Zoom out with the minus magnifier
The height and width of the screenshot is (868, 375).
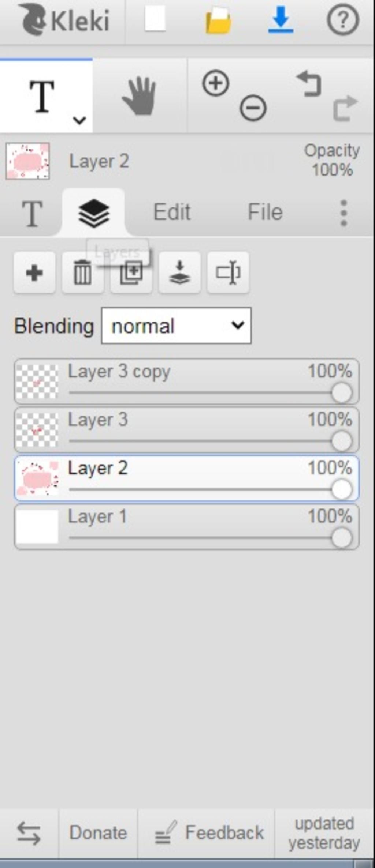pyautogui.click(x=253, y=108)
